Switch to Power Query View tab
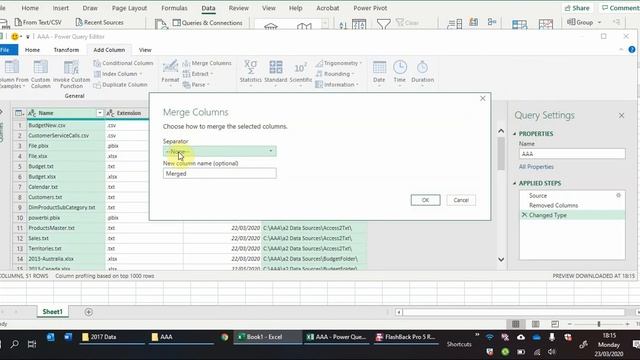The width and height of the screenshot is (640, 360). [145, 50]
